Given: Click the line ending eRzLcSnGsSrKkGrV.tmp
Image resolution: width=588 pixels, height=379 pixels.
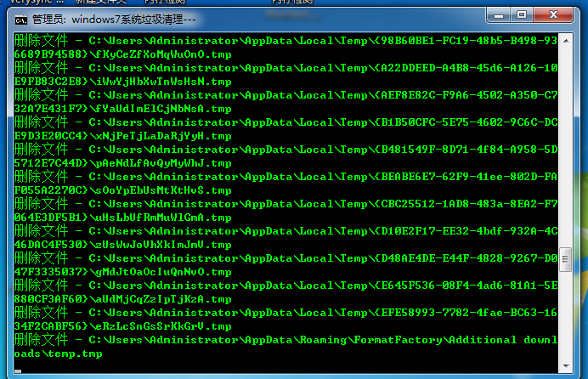Looking at the screenshot, I should 123,326.
